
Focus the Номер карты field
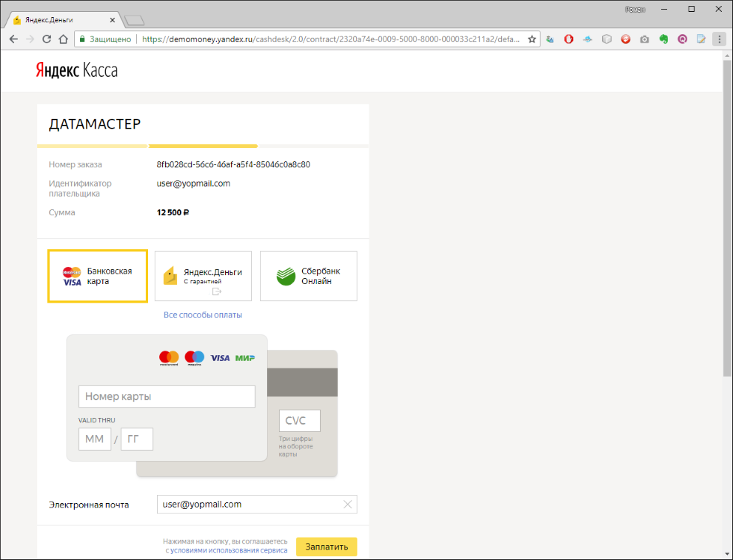167,397
